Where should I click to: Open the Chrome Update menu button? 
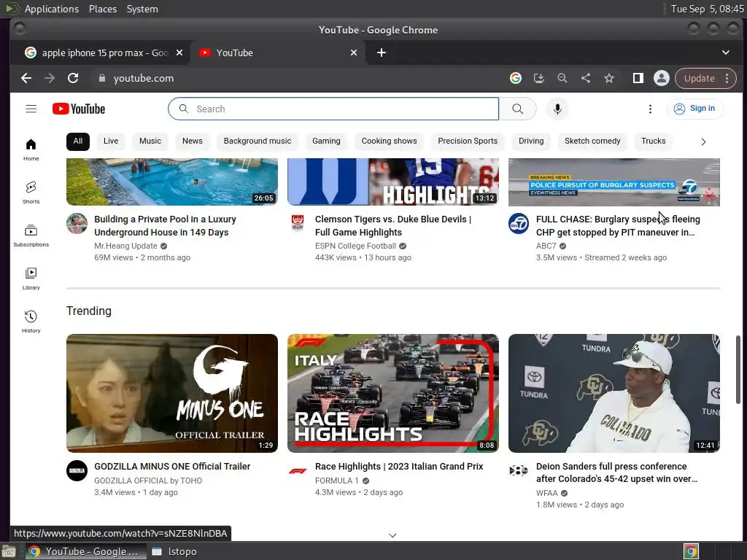[705, 78]
